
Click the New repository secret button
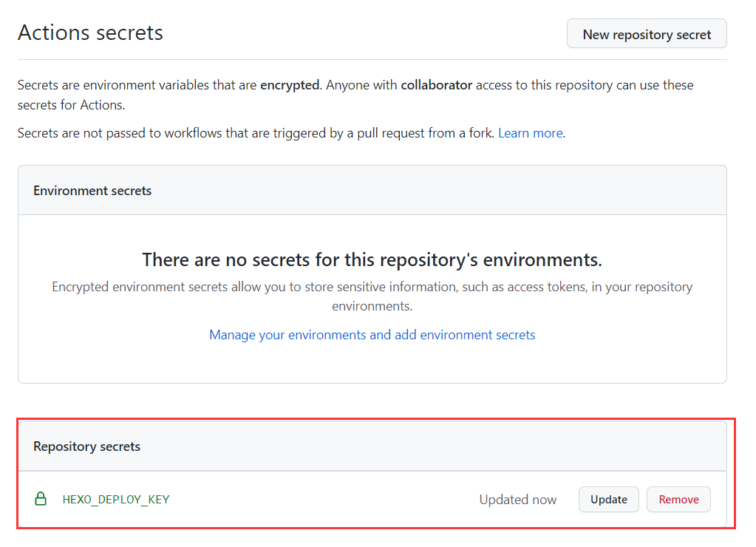[647, 34]
